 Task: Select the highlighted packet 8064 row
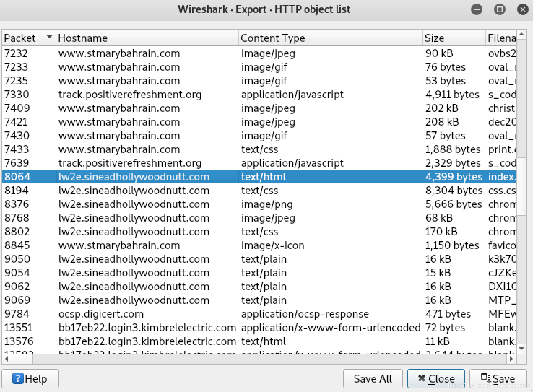click(259, 177)
